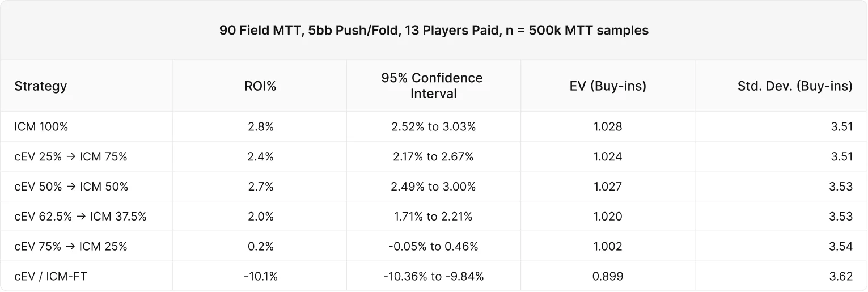
Task: Click the EV (Buy-ins) column header
Action: [608, 86]
